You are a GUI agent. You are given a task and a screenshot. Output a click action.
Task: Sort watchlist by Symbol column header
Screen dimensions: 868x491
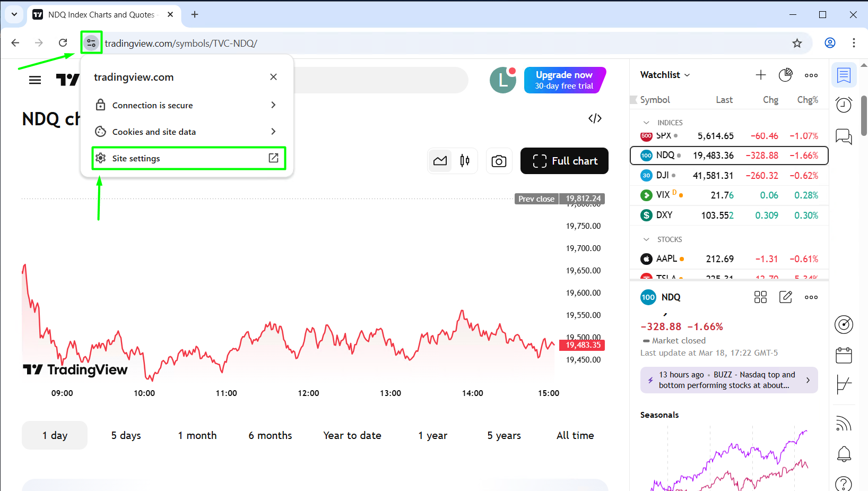(x=655, y=100)
